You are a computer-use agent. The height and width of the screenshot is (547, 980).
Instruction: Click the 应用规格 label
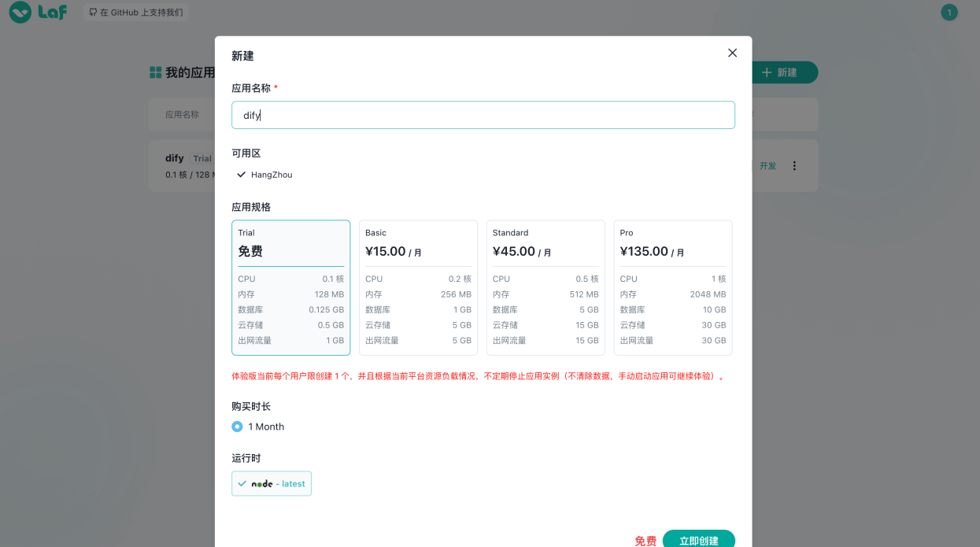[251, 207]
